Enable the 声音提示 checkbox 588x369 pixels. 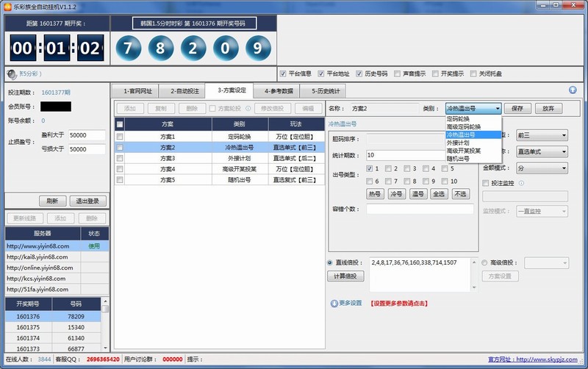point(398,74)
